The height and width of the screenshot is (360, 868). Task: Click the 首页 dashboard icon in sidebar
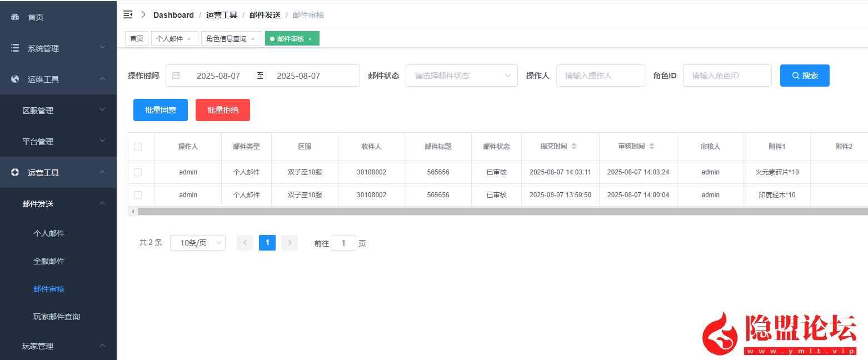pyautogui.click(x=15, y=17)
